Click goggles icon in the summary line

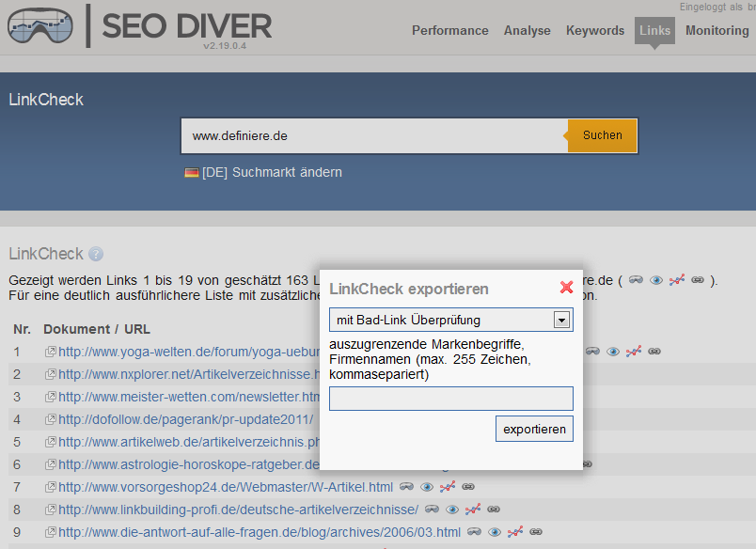pyautogui.click(x=636, y=279)
